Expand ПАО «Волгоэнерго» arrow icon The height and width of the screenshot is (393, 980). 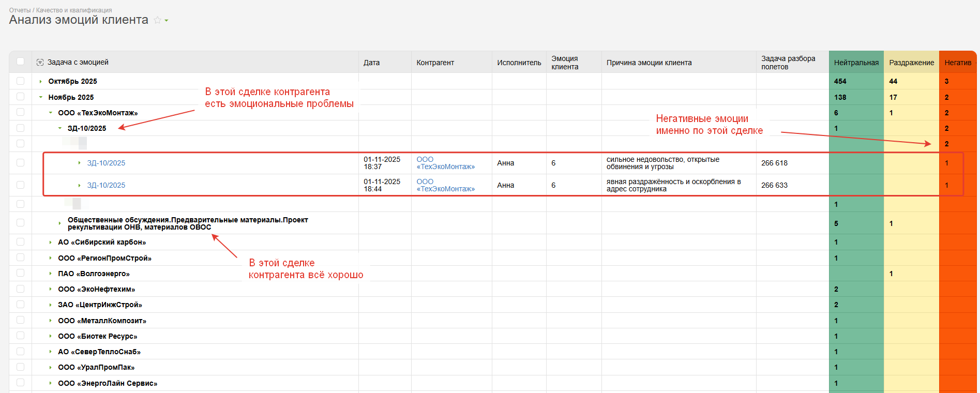point(50,274)
